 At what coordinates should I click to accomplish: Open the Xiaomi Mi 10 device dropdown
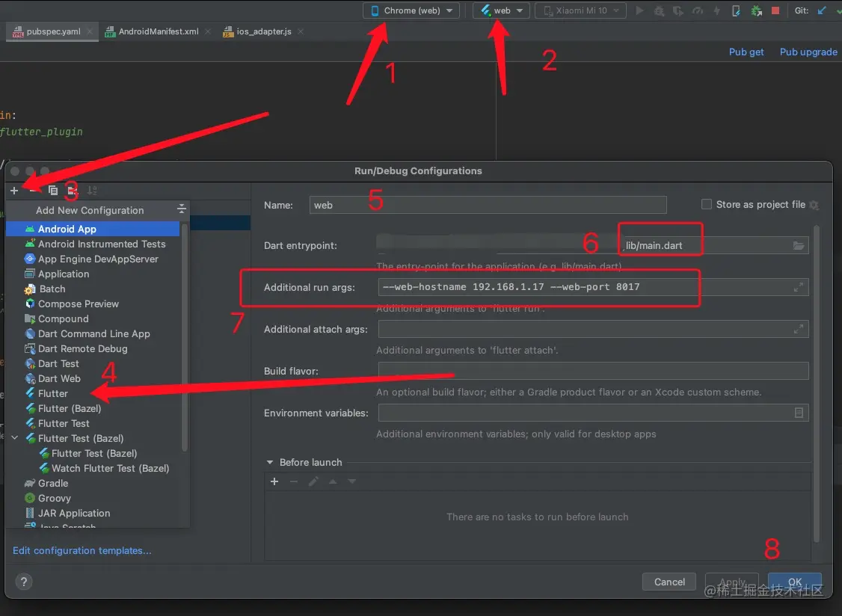[580, 10]
